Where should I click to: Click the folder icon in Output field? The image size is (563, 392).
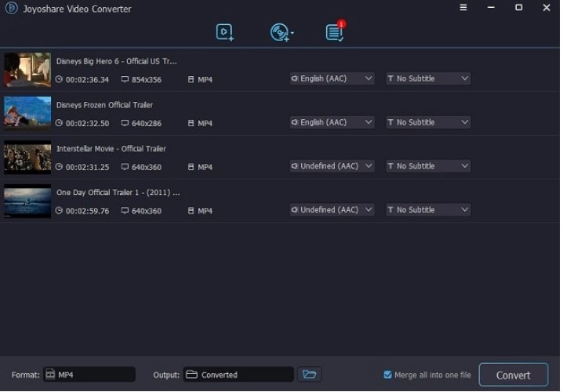tap(192, 375)
